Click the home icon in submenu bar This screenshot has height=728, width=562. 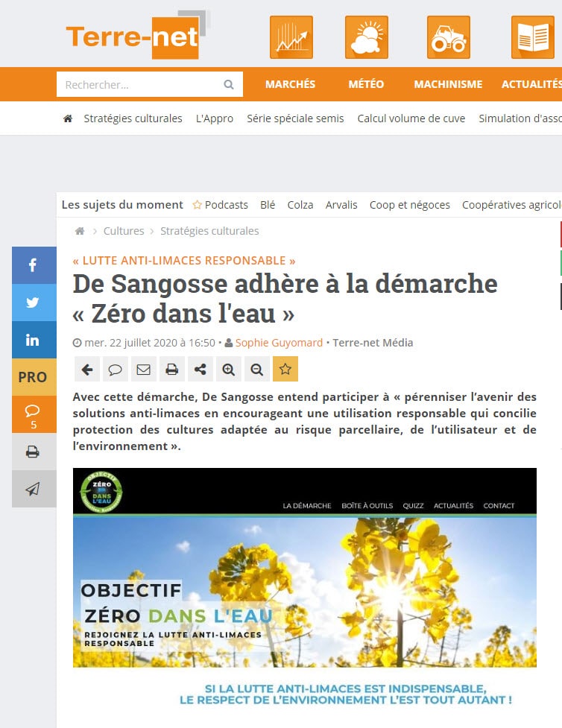click(68, 118)
